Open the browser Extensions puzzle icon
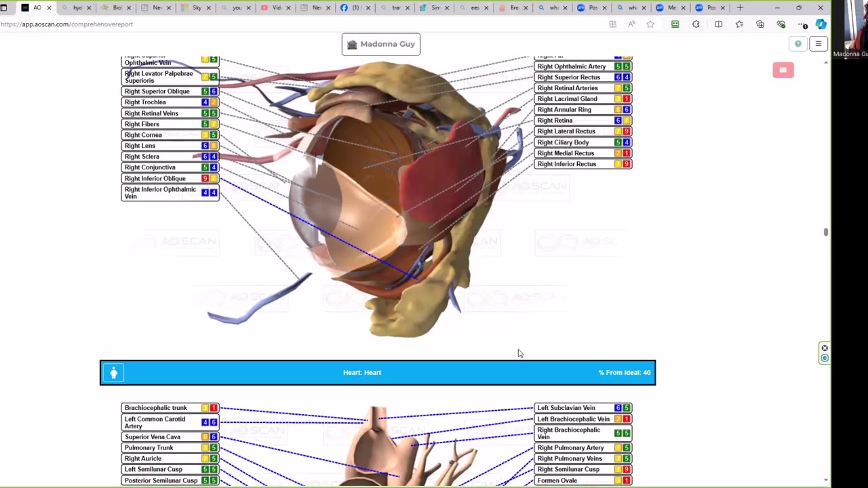 click(x=696, y=24)
